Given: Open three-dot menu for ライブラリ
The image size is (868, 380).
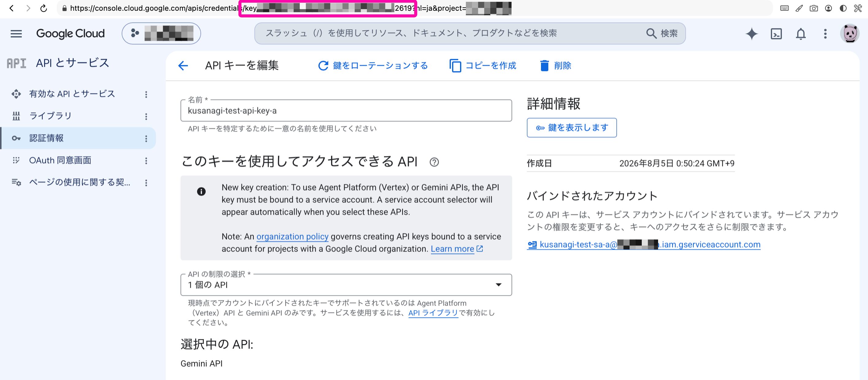Looking at the screenshot, I should click(146, 116).
